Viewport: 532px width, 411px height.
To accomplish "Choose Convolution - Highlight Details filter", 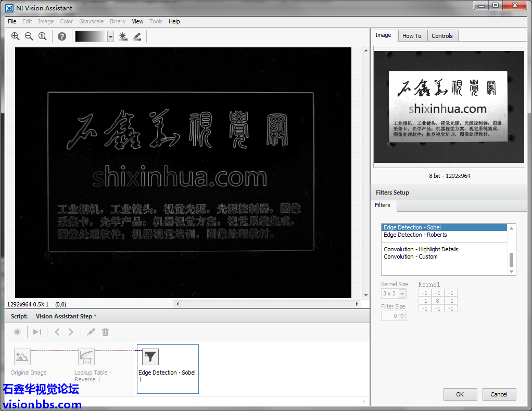I will pos(421,249).
